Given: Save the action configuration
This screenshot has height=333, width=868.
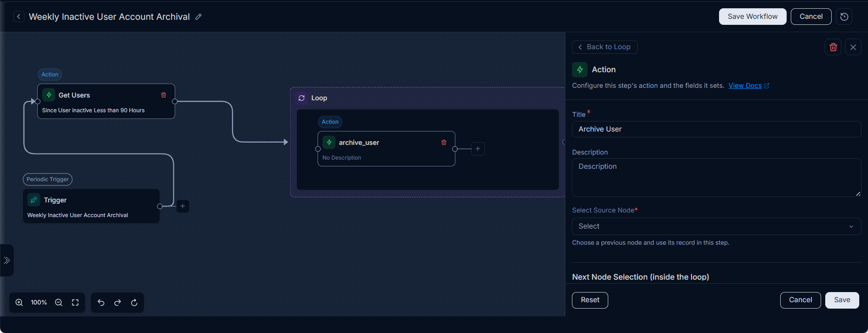Looking at the screenshot, I should coord(842,300).
